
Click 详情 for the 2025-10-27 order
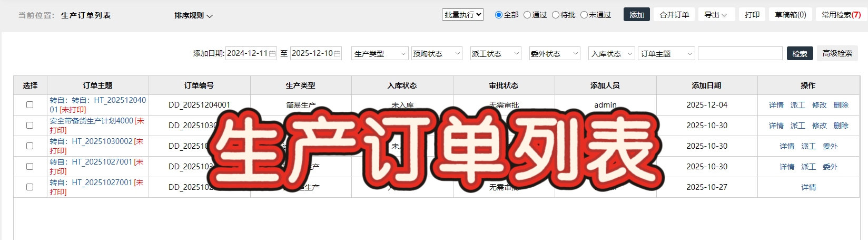[808, 187]
